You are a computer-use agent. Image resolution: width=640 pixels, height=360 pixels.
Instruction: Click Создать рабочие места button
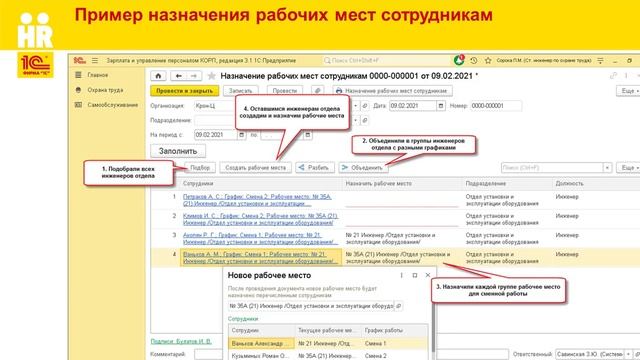(256, 168)
